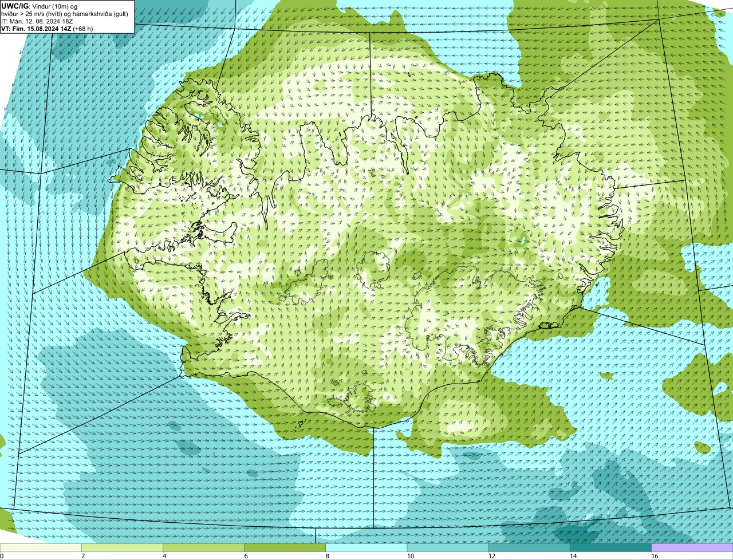Click the legend scale label '16'
733x560 pixels.
tap(654, 556)
